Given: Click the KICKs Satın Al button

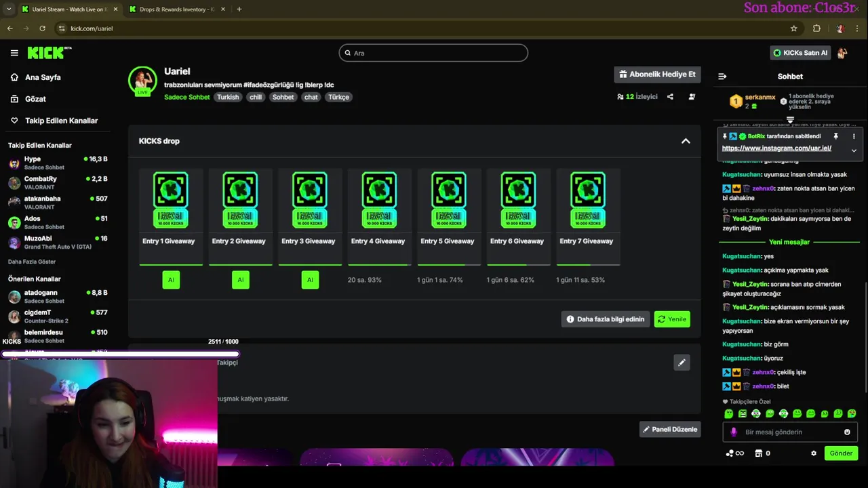Looking at the screenshot, I should 800,53.
